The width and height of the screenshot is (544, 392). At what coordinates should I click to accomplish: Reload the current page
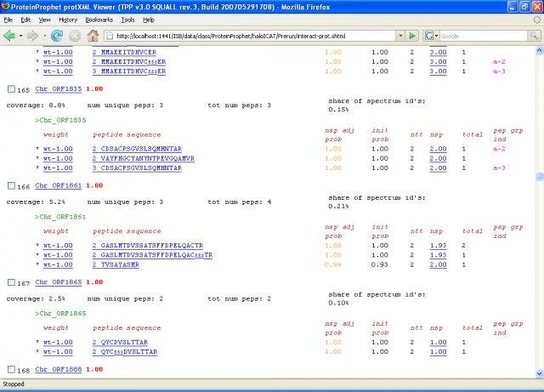(57, 36)
